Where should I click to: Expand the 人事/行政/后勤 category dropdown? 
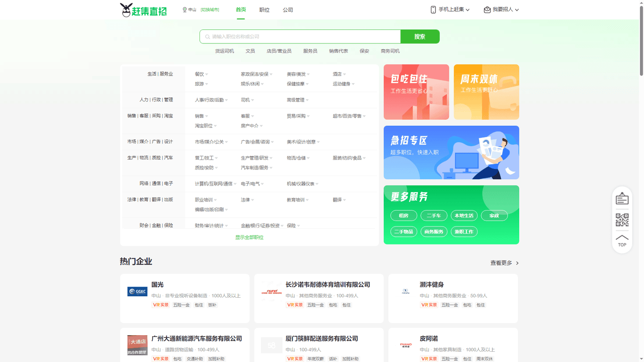[226, 101]
